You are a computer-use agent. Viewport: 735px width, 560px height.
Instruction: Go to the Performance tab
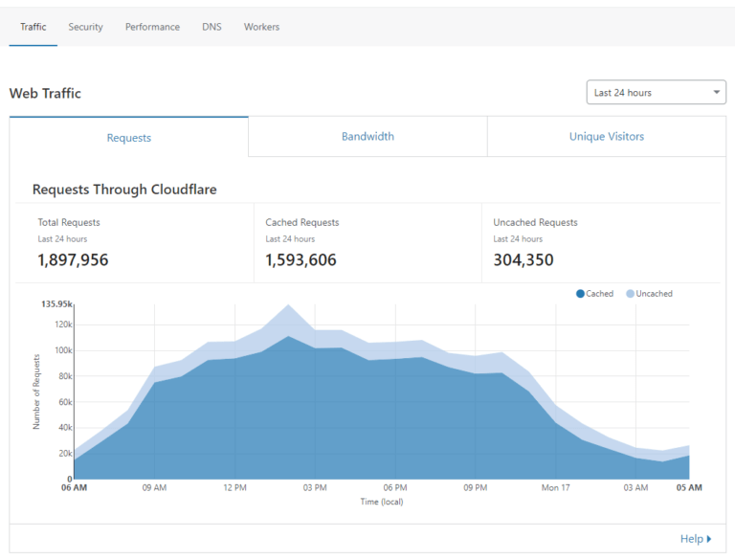pyautogui.click(x=152, y=27)
